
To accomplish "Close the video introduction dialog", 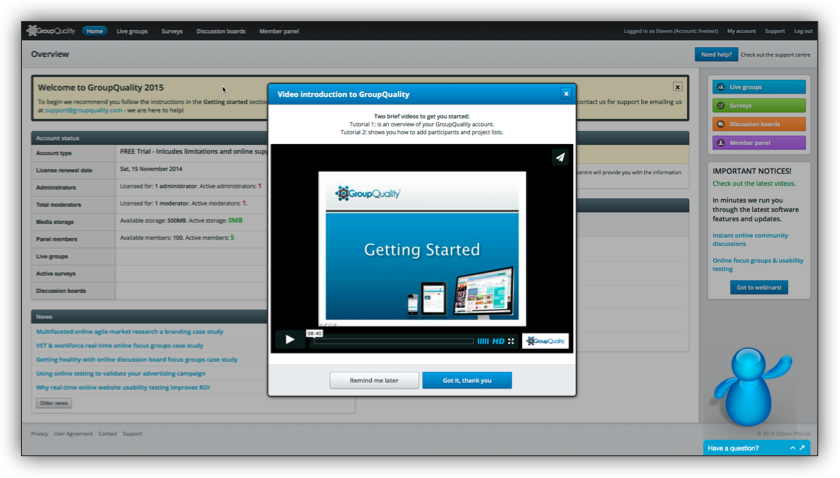I will pyautogui.click(x=566, y=94).
